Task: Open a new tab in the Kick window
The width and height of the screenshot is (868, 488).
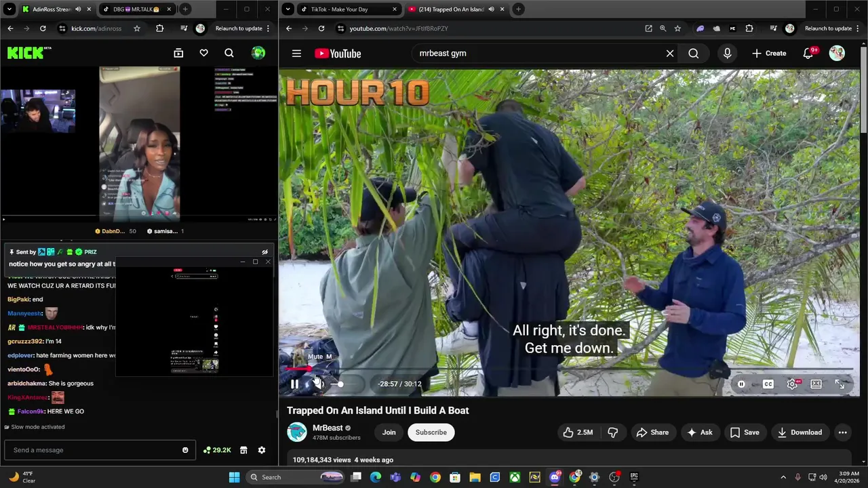Action: (185, 9)
